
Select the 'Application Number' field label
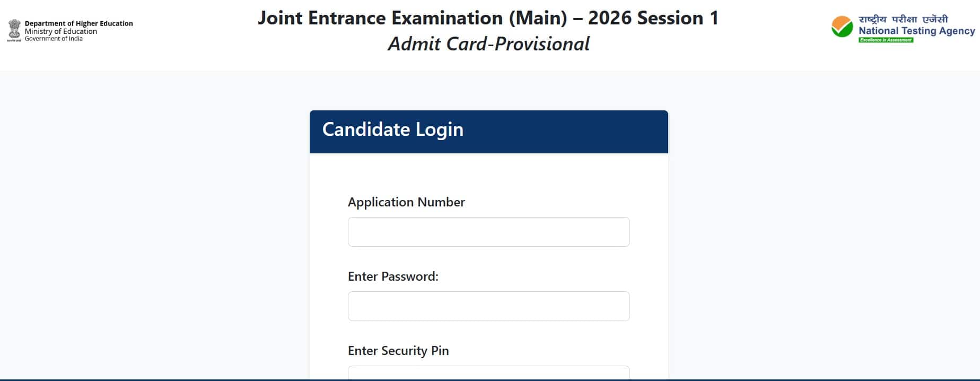(x=406, y=202)
